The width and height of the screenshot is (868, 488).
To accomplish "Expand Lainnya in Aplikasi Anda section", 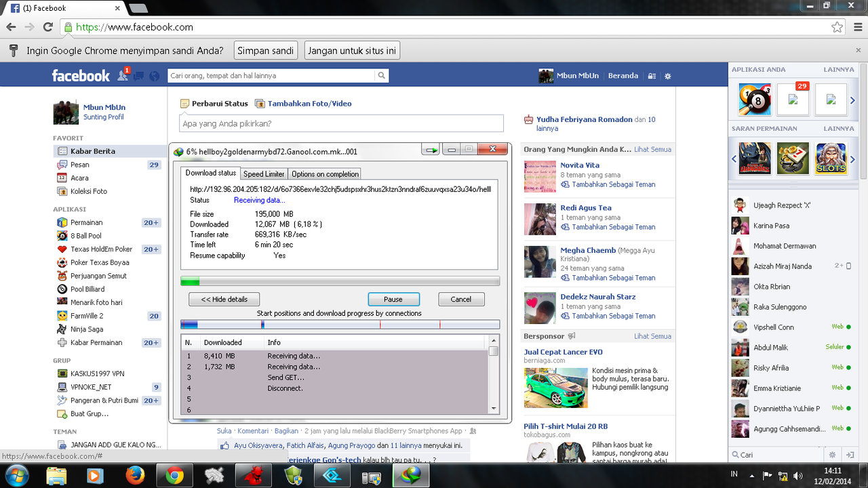I will click(x=839, y=69).
